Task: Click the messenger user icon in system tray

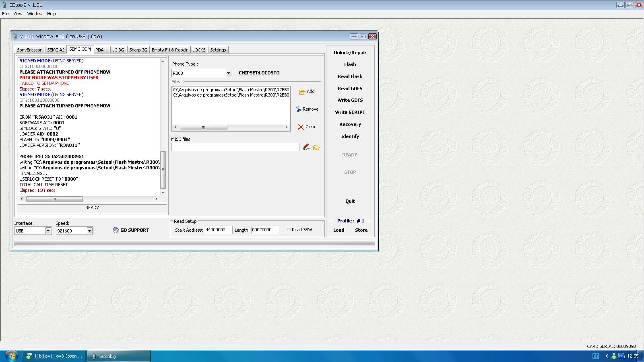Action: click(x=614, y=356)
